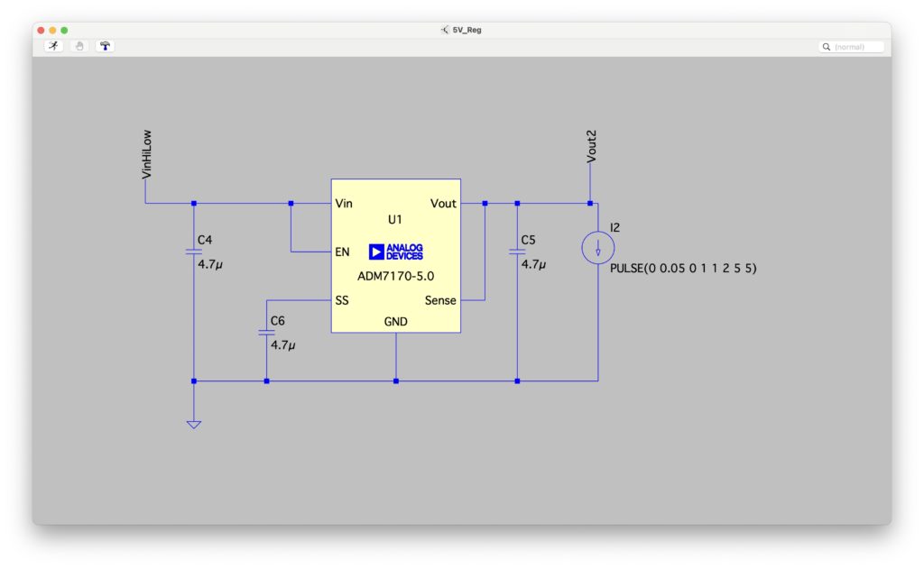Select the C4 capacitor symbol

(193, 254)
